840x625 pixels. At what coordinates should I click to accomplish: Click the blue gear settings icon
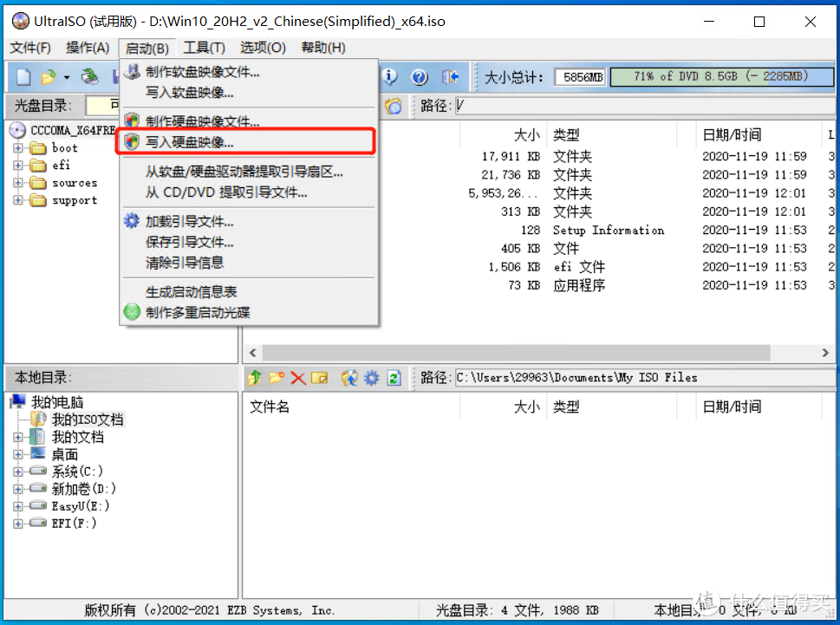click(371, 378)
